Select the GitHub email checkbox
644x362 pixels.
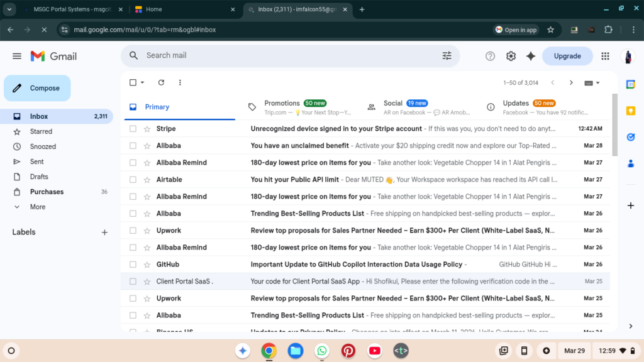pos(133,265)
